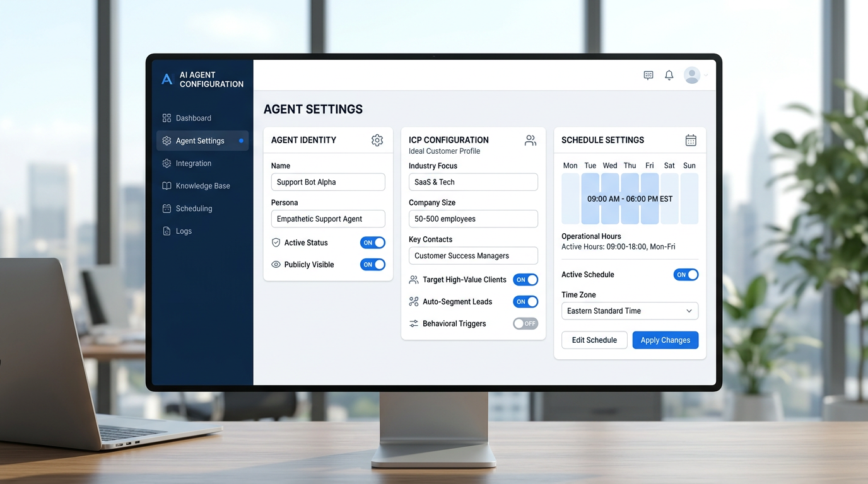This screenshot has width=868, height=484.
Task: Click the chat message icon in top bar
Action: tap(648, 76)
